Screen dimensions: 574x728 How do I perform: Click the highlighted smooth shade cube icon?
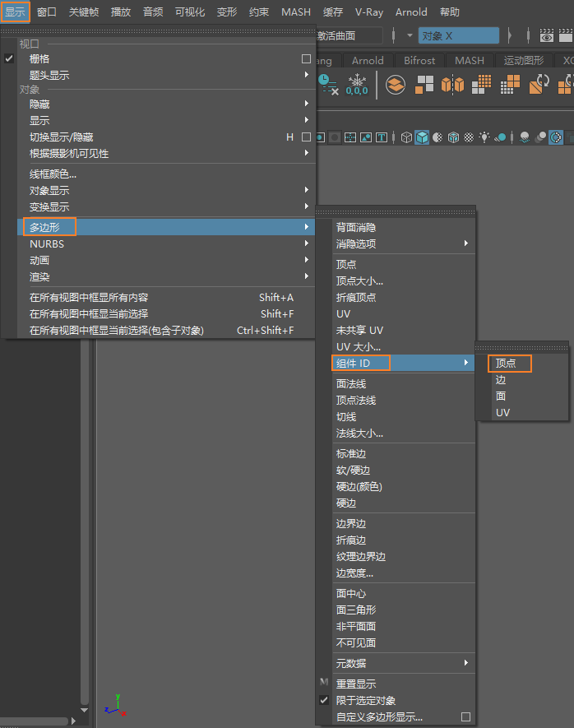[x=422, y=137]
